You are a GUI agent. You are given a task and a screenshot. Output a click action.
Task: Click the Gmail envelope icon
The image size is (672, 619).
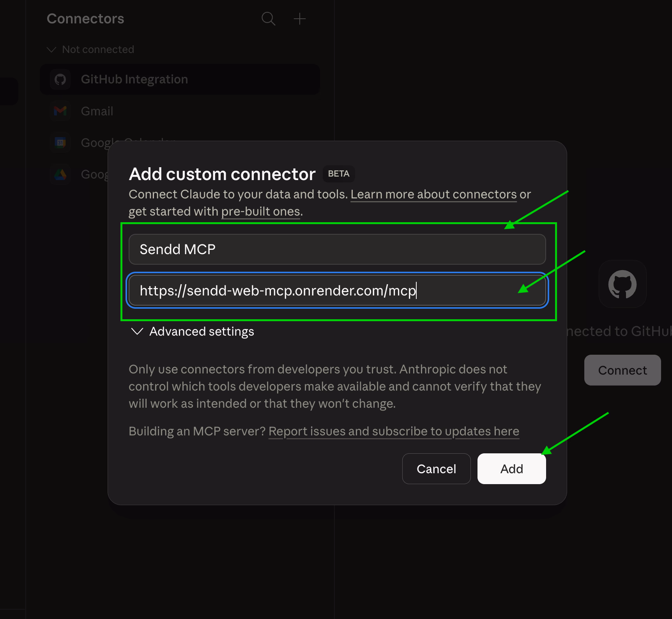(x=60, y=111)
